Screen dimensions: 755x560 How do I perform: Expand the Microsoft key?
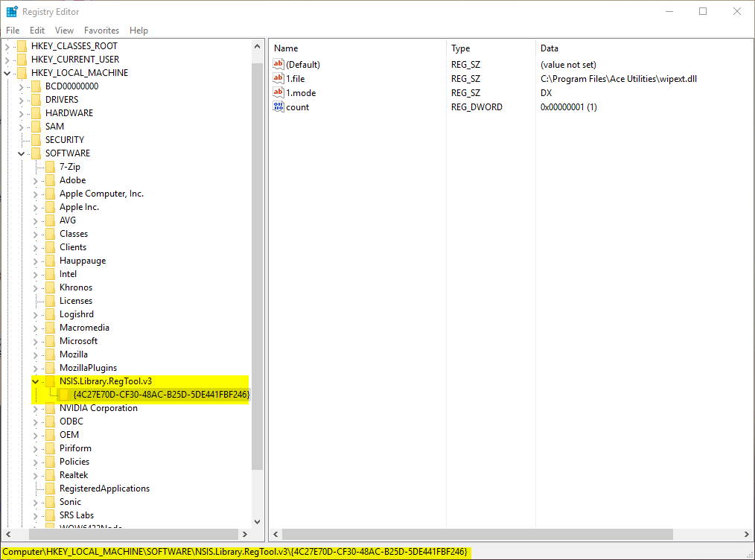[36, 341]
